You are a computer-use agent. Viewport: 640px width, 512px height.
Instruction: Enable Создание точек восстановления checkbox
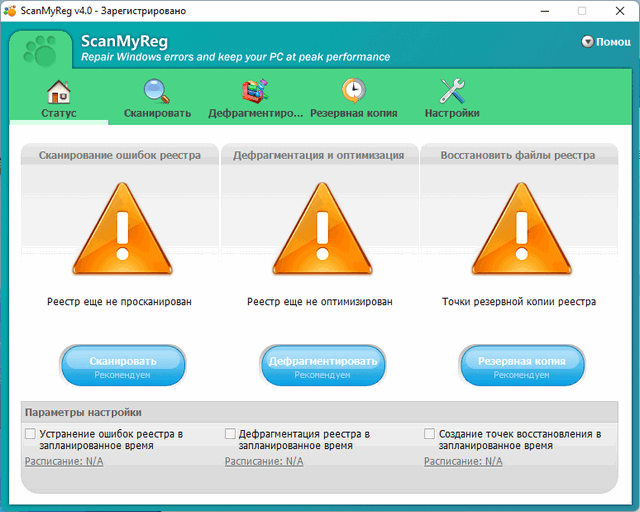tap(429, 434)
